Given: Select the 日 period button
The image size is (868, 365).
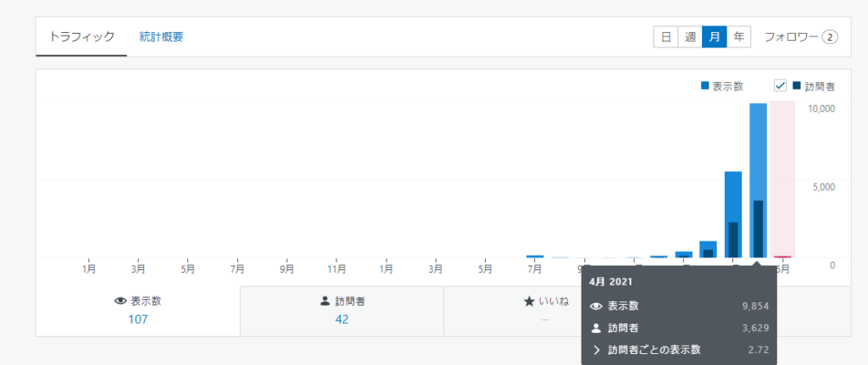Looking at the screenshot, I should point(665,37).
